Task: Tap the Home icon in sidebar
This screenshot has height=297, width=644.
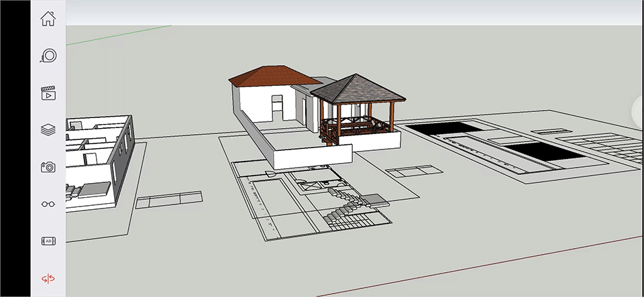Action: tap(48, 18)
